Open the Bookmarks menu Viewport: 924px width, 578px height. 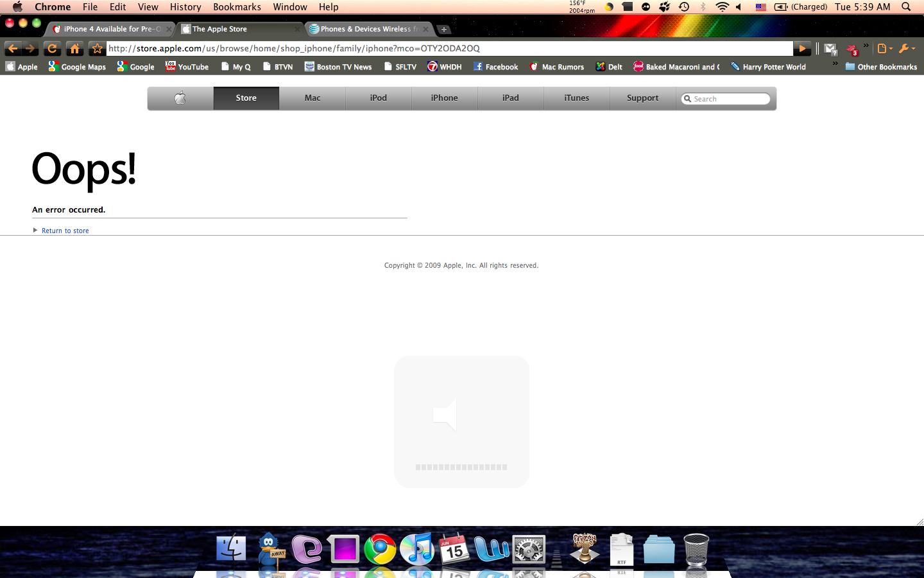click(237, 7)
